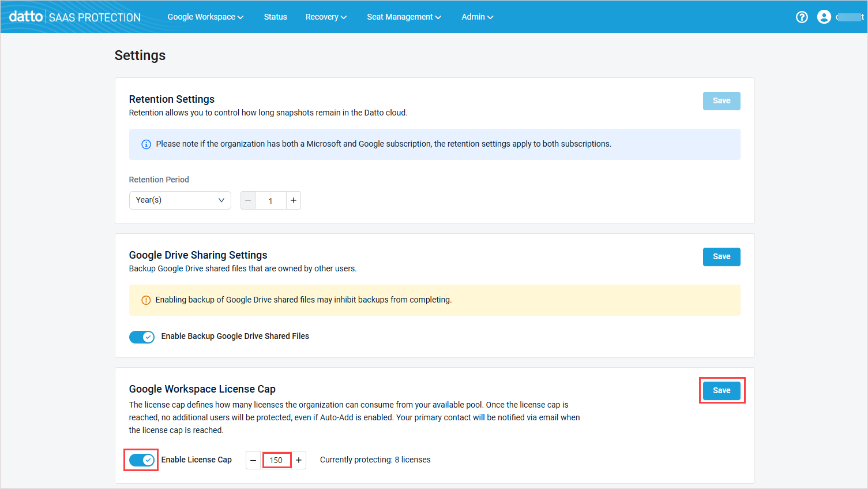Click the warning icon in Drive sharing notice
This screenshot has height=489, width=868.
146,300
